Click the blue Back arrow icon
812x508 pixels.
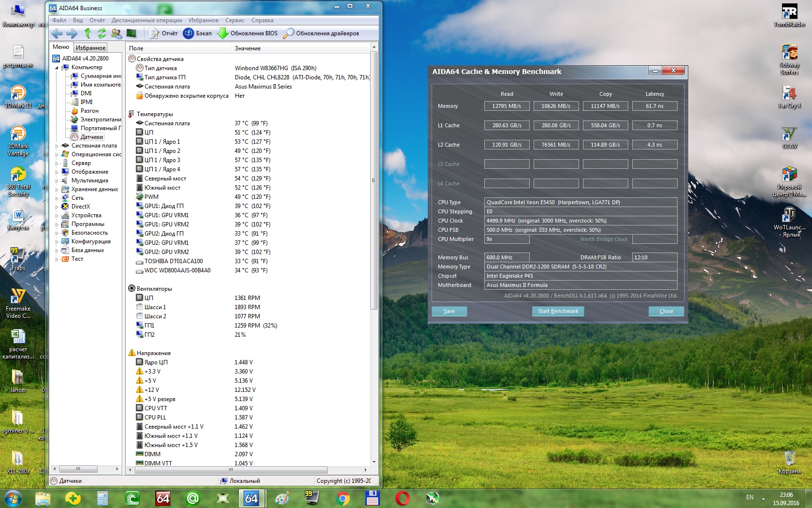(x=57, y=33)
